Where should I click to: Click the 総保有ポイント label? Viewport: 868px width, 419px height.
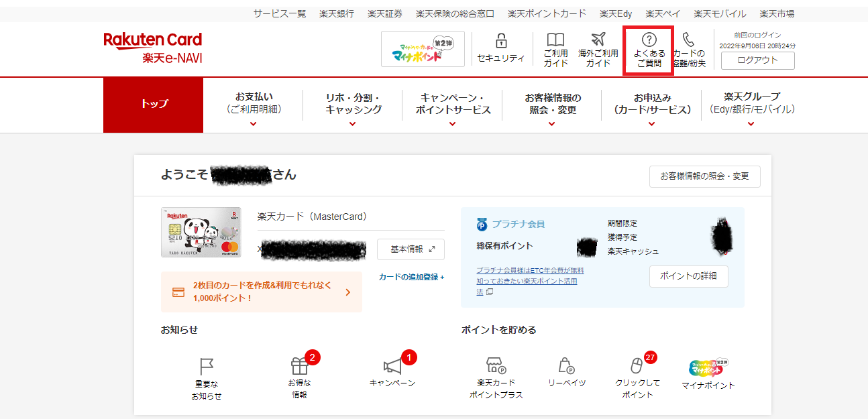coord(505,246)
